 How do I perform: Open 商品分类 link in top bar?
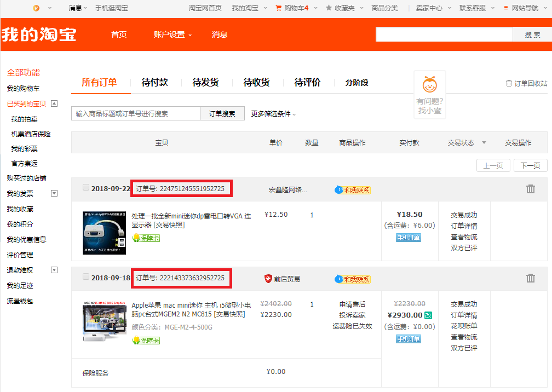coord(385,8)
